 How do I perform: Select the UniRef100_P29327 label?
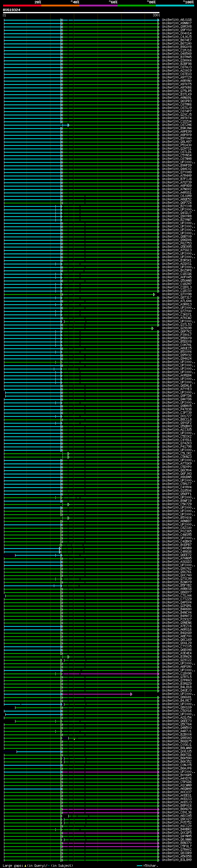pyautogui.click(x=177, y=619)
